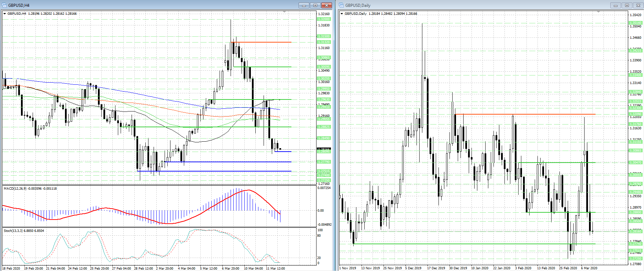644x271 pixels.
Task: Click the GBPUSD,Daily chart window icon
Action: (342, 5)
